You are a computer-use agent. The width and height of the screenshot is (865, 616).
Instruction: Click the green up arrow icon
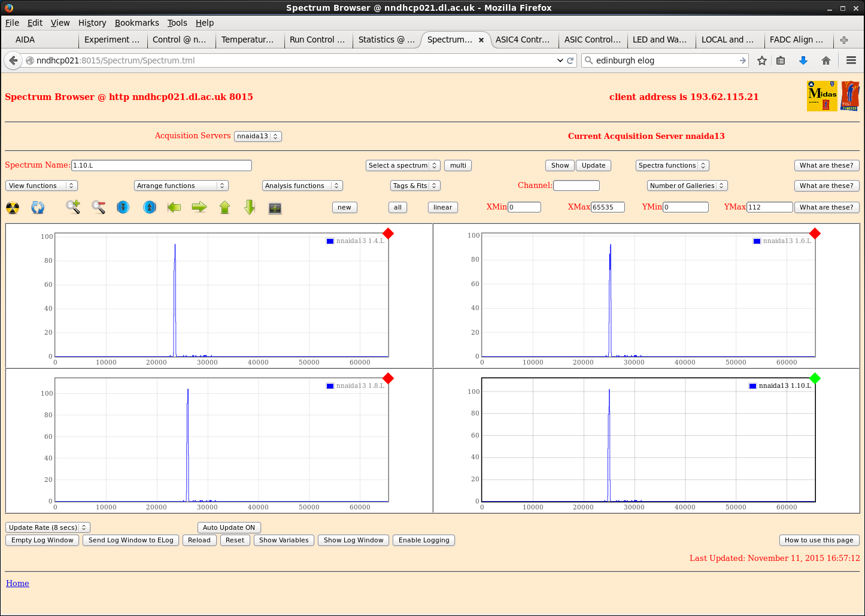tap(224, 207)
